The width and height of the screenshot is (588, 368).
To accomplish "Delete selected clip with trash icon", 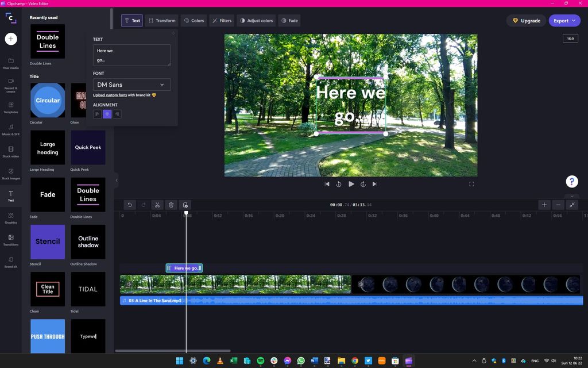I will pos(171,205).
